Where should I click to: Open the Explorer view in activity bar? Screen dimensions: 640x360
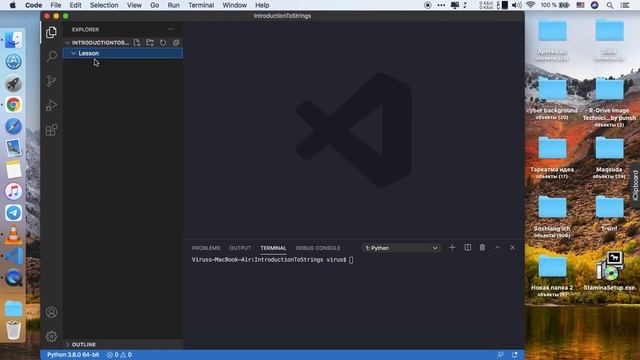tap(51, 32)
